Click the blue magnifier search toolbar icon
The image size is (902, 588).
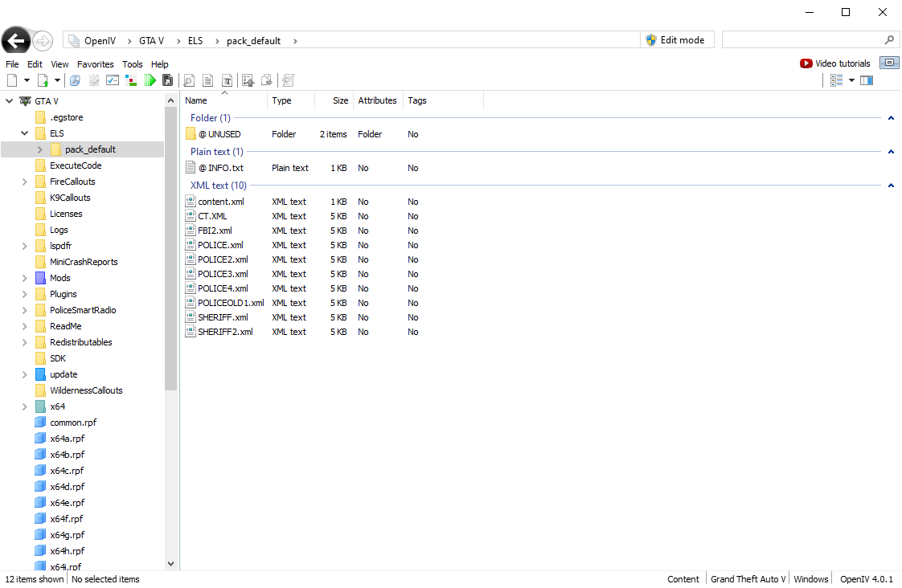click(75, 80)
